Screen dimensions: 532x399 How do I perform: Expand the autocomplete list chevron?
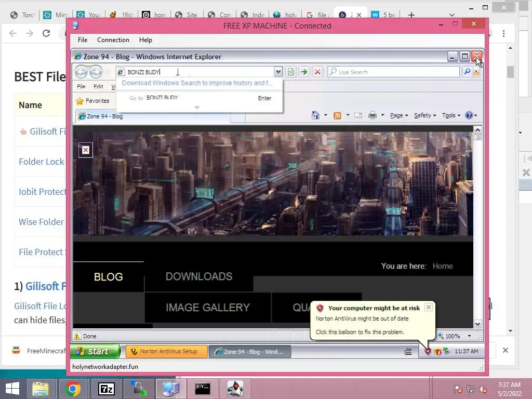coord(197,108)
